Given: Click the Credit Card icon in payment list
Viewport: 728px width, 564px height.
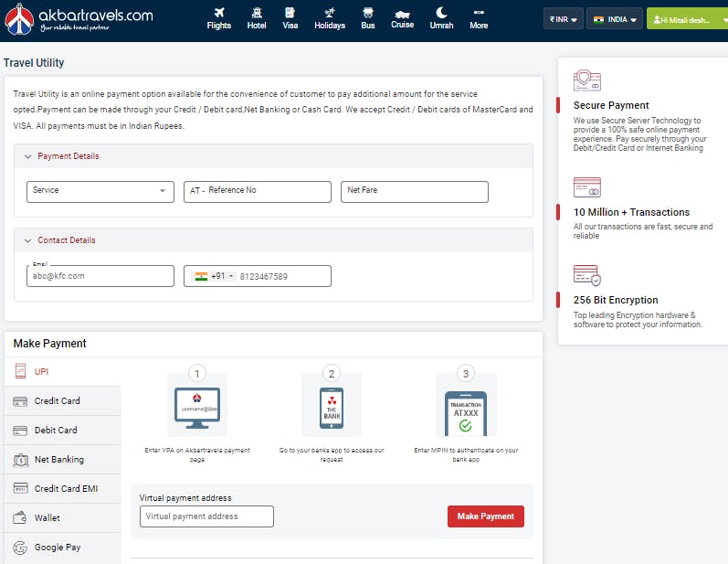Looking at the screenshot, I should point(20,401).
